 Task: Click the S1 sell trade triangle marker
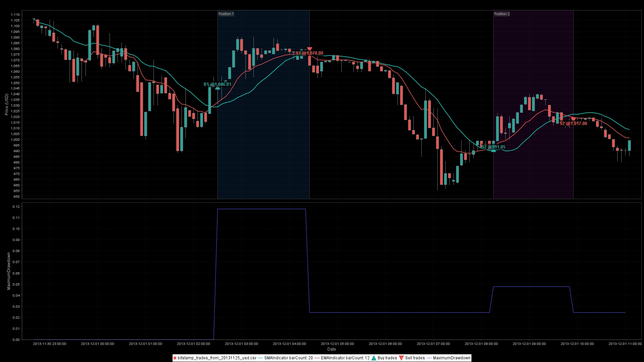pyautogui.click(x=310, y=49)
